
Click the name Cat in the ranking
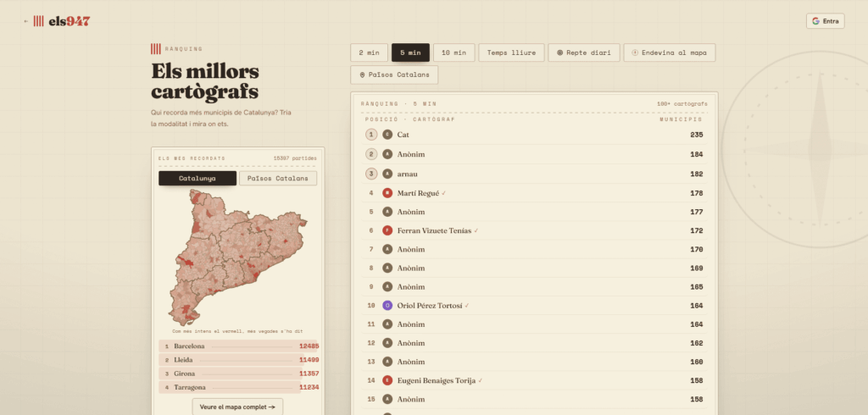(403, 135)
